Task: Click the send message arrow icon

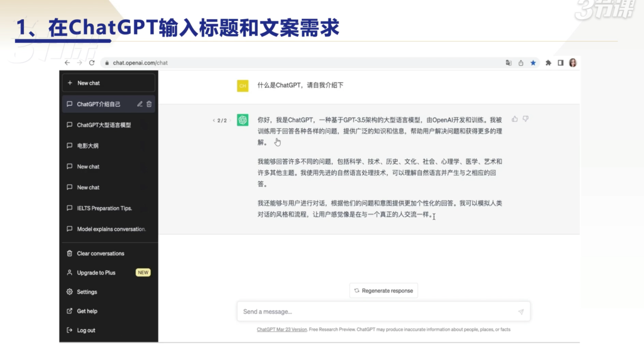Action: pos(520,311)
